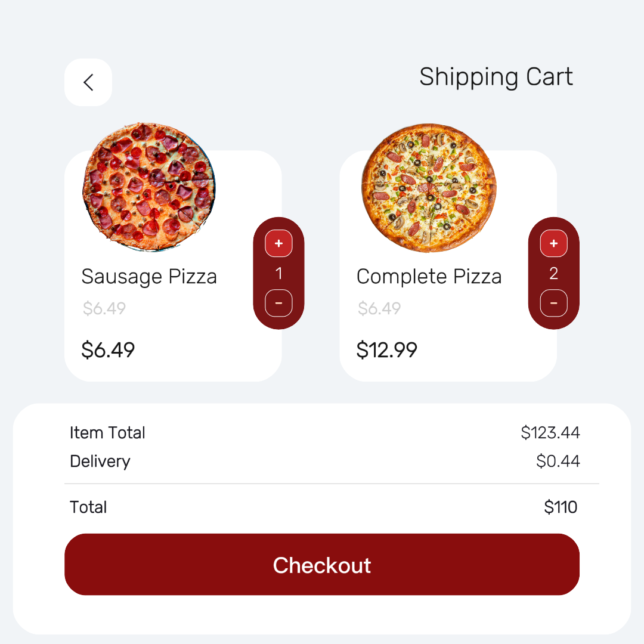Click the Item Total amount $123.44
The height and width of the screenshot is (644, 644).
(550, 432)
